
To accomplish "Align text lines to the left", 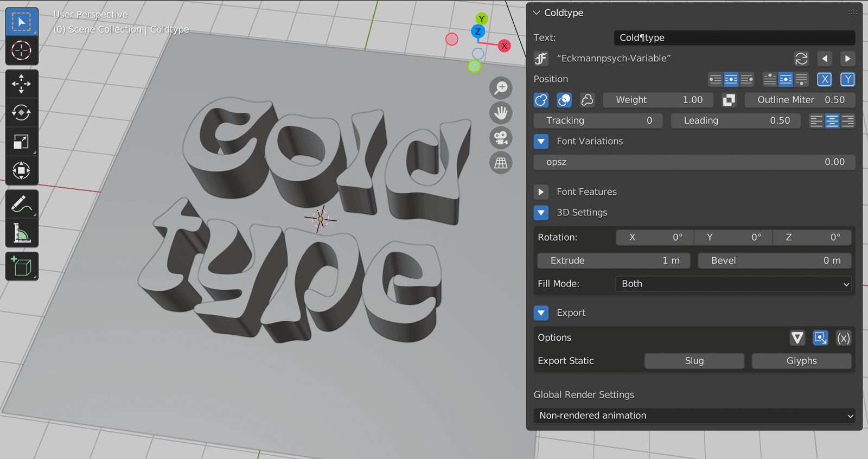I will pyautogui.click(x=816, y=121).
